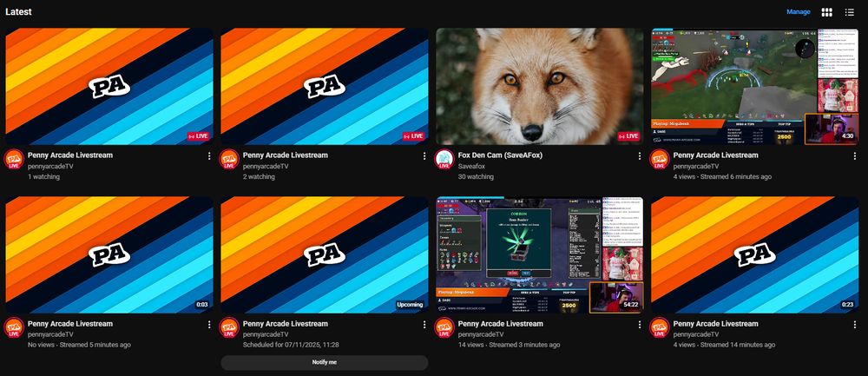Open options menu for stream from 5 minutes ago

tap(209, 325)
